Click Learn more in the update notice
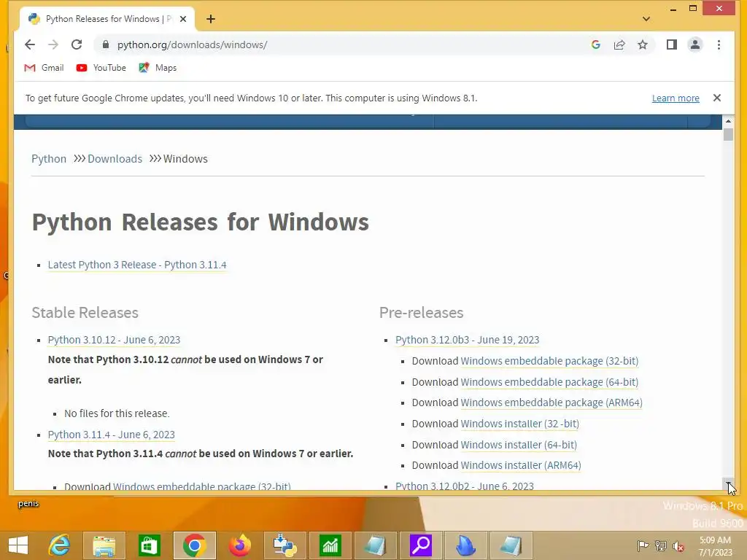 pos(676,98)
